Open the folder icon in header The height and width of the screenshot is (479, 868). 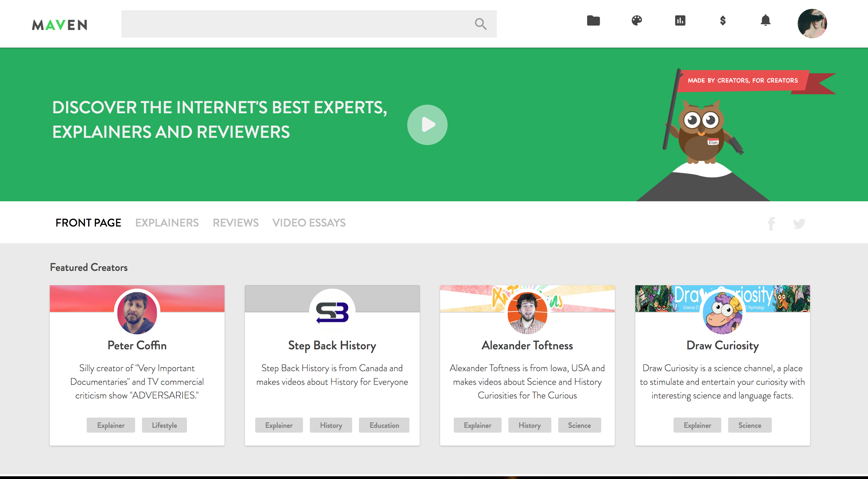593,20
